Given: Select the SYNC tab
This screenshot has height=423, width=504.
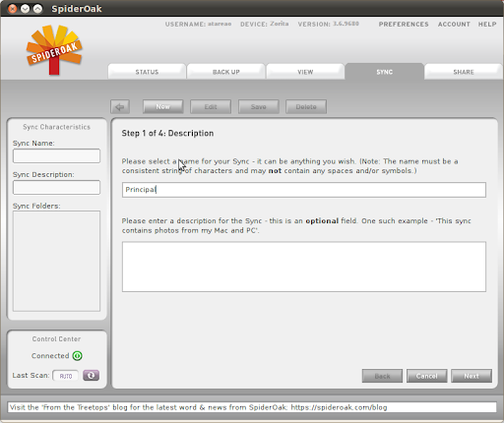Looking at the screenshot, I should pyautogui.click(x=384, y=72).
